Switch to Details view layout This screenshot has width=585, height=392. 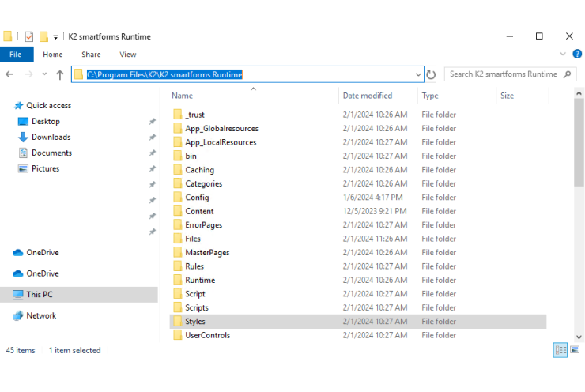coord(560,350)
